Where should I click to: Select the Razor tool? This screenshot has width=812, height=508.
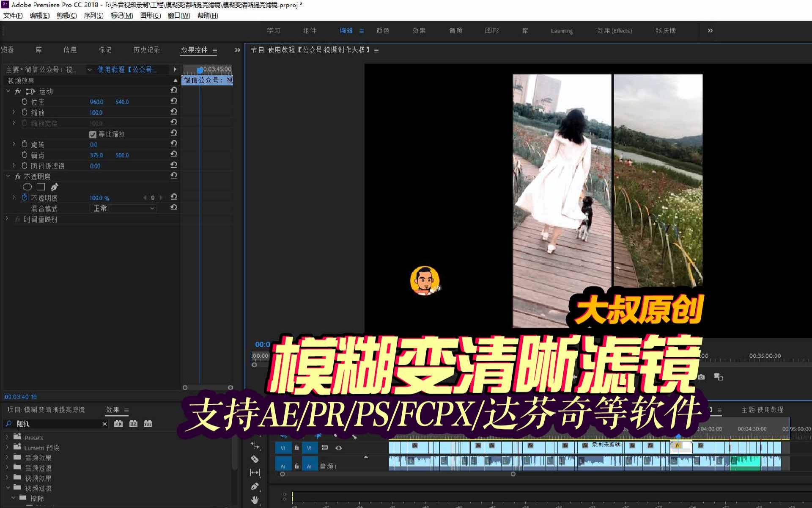255,459
